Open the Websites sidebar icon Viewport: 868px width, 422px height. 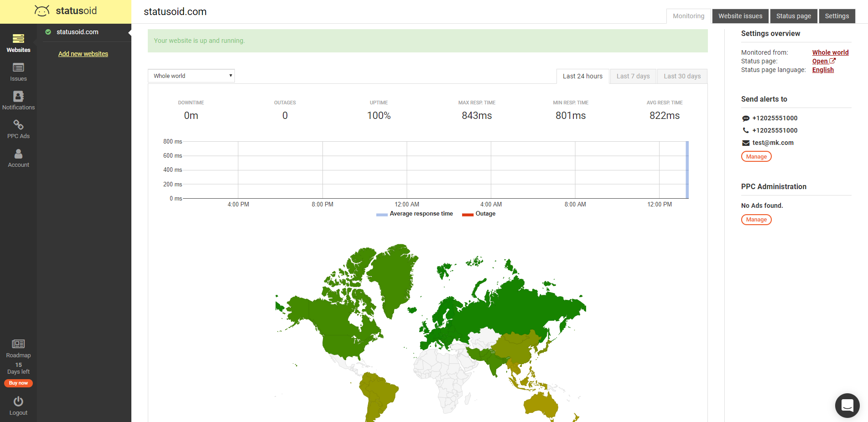click(18, 39)
